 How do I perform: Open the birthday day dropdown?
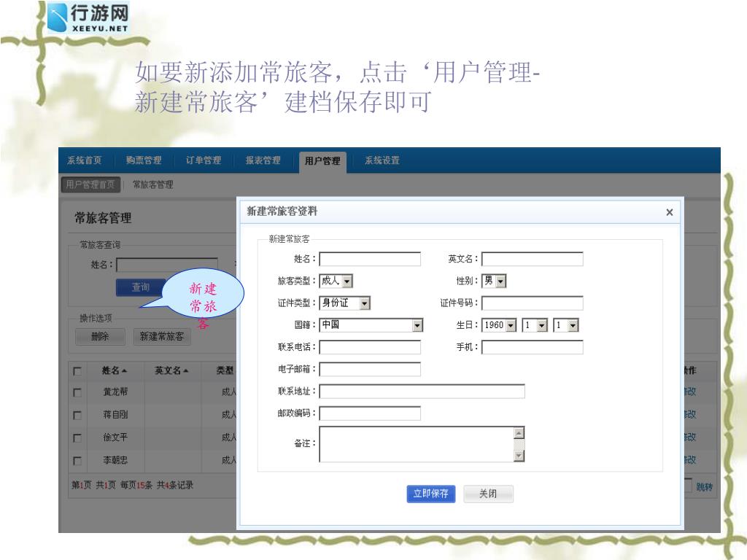point(566,325)
